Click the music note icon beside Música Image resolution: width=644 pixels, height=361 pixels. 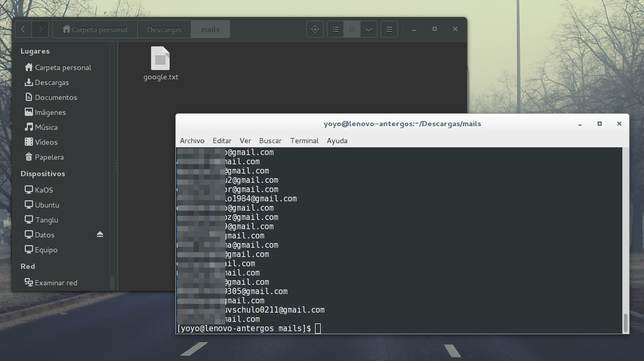29,127
